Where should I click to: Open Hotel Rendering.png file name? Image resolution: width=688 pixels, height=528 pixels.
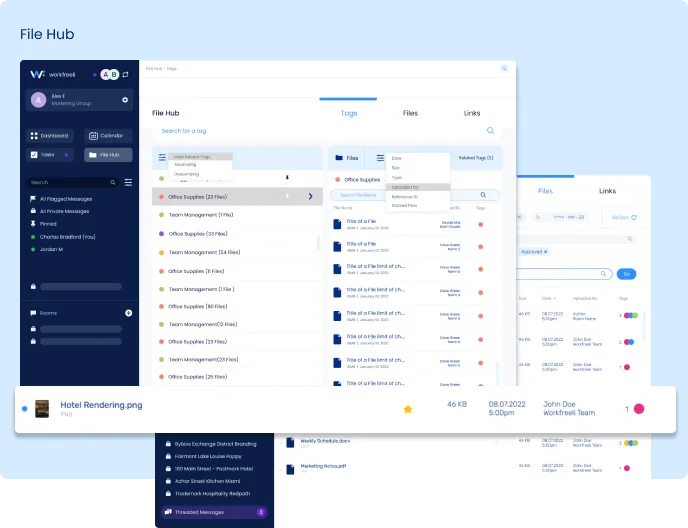tap(101, 405)
